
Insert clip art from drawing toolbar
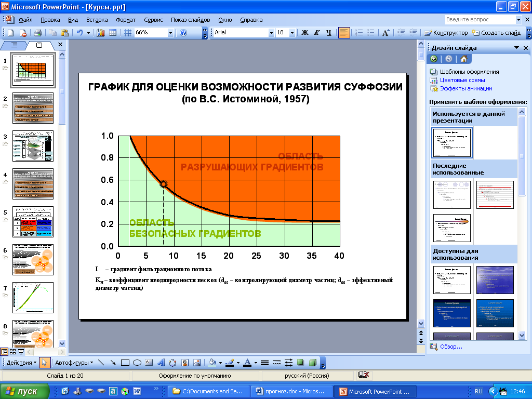point(185,363)
